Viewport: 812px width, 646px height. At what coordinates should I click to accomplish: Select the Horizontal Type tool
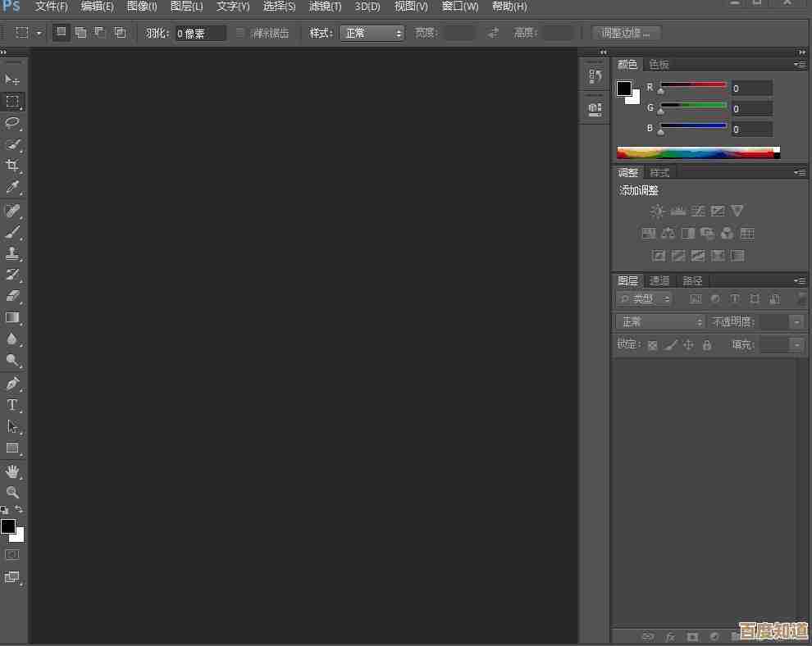[x=12, y=405]
